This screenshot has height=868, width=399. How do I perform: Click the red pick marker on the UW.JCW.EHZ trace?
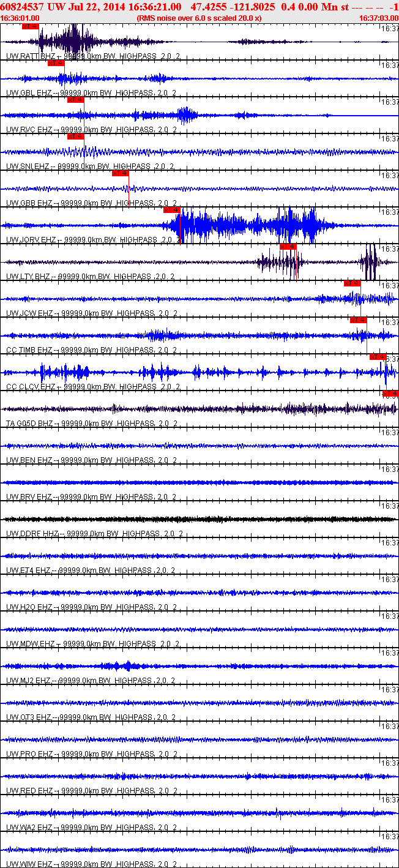coord(352,283)
